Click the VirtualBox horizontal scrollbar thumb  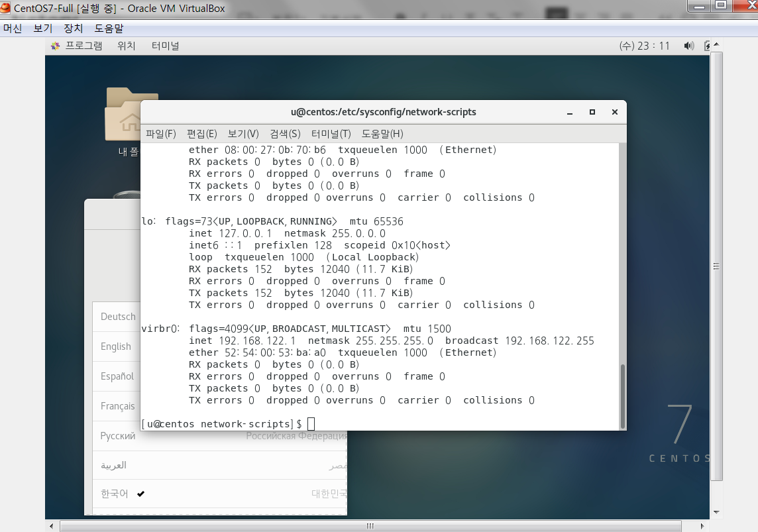[370, 526]
